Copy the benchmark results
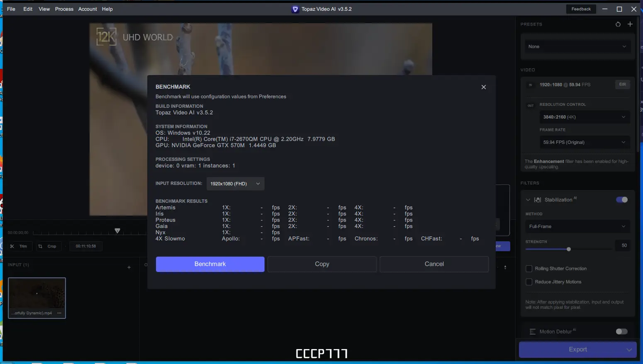Image resolution: width=643 pixels, height=364 pixels. tap(322, 264)
